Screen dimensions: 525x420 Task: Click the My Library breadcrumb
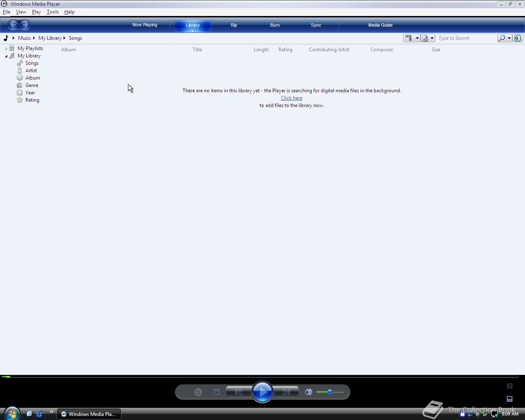(x=50, y=38)
